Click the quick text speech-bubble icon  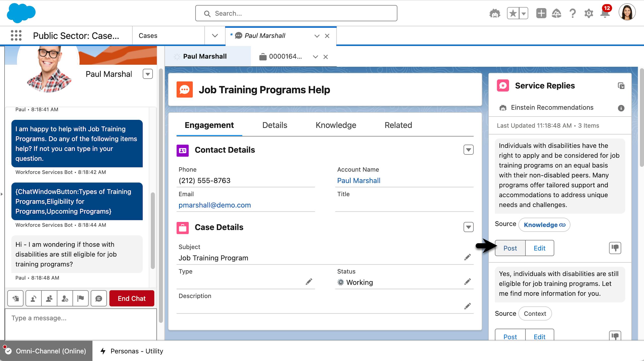[99, 298]
